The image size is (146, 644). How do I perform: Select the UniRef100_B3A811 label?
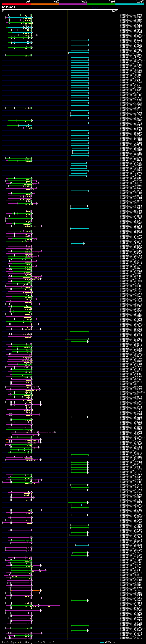pos(131,138)
